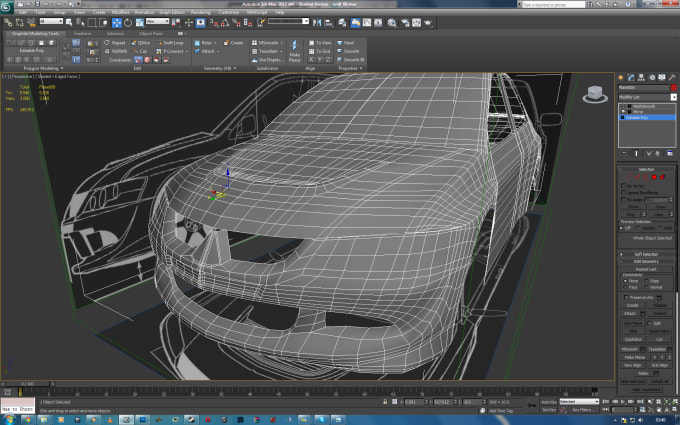Viewport: 680px width, 425px height.
Task: Switch to the Create command panel tab
Action: (621, 78)
